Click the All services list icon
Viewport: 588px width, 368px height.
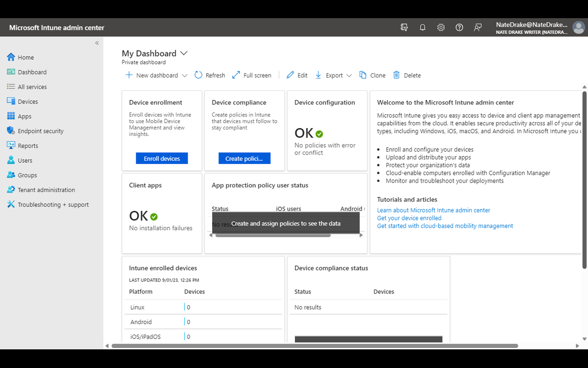coord(11,87)
